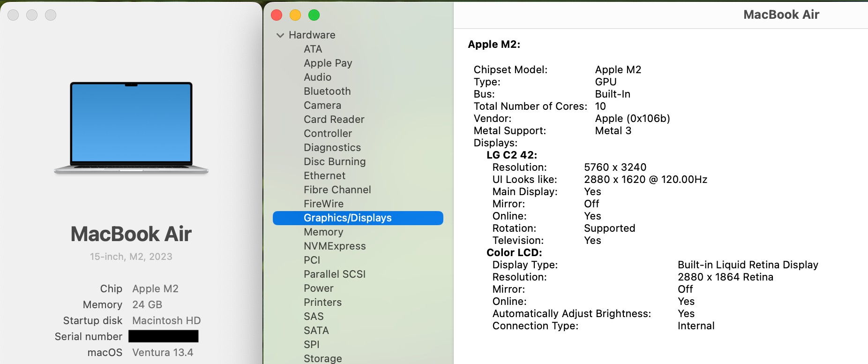
Task: Select NVMExpress in the sidebar
Action: coord(335,246)
